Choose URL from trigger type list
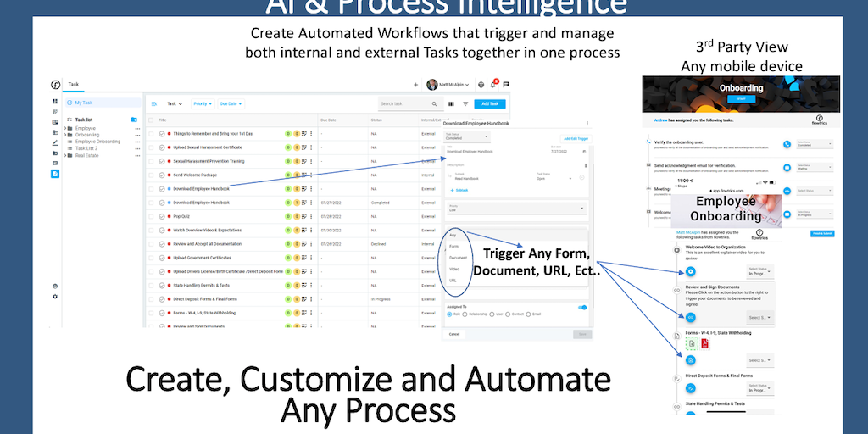The height and width of the screenshot is (434, 868). 453,281
